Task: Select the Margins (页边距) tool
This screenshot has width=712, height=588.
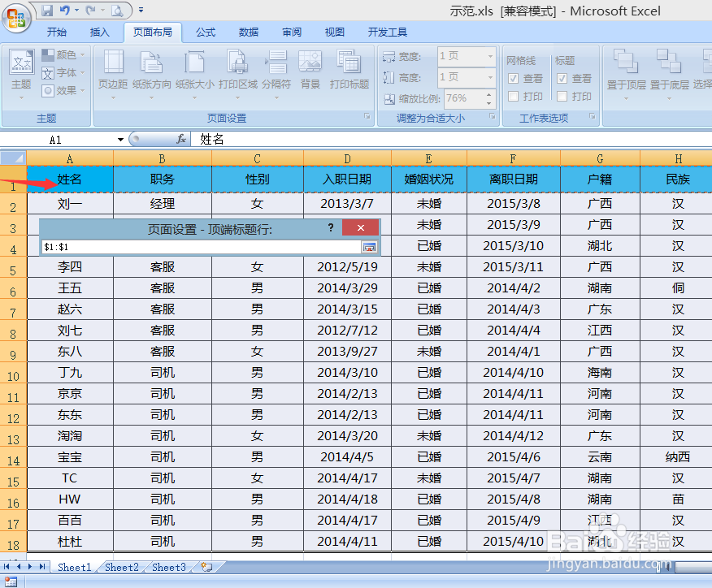Action: 111,71
